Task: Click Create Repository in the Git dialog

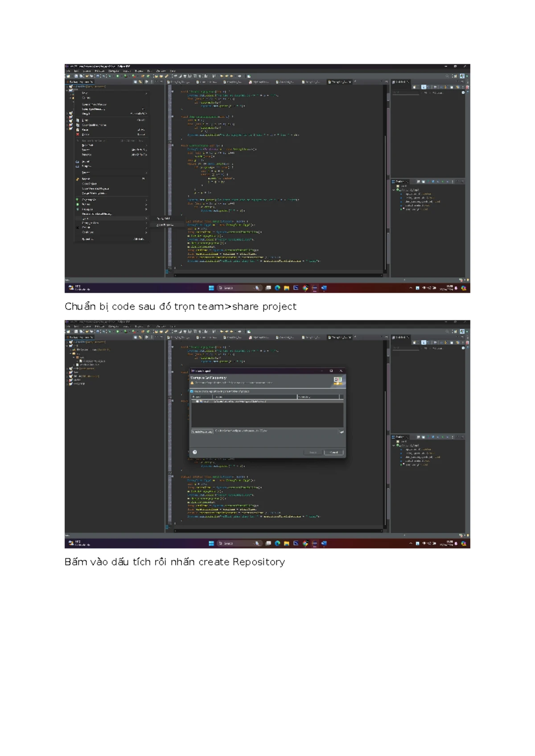Action: coord(202,431)
